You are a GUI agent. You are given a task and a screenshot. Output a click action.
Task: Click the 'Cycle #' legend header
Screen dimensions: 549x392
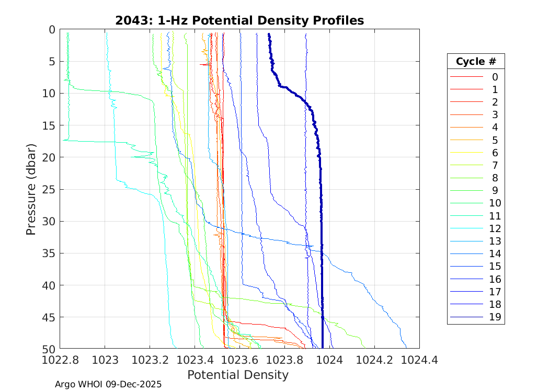pyautogui.click(x=476, y=62)
